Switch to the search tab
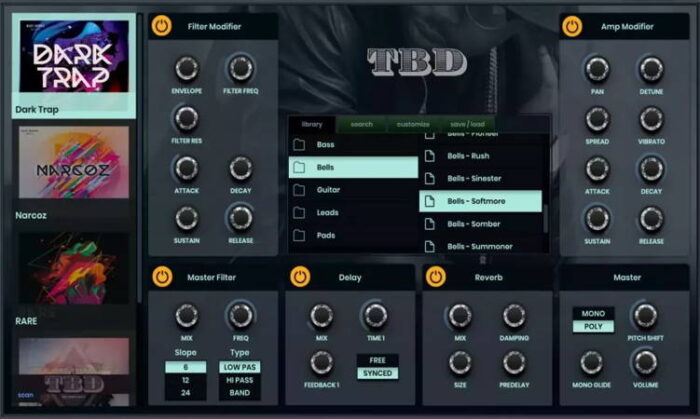700x419 pixels. pyautogui.click(x=361, y=124)
